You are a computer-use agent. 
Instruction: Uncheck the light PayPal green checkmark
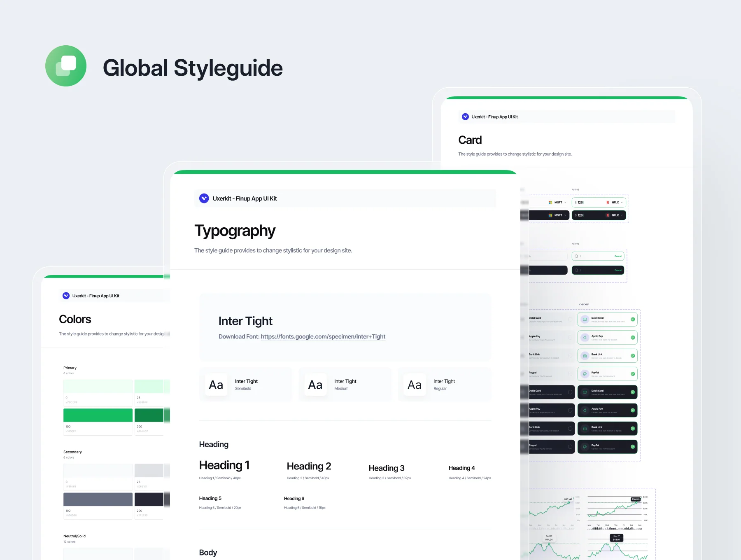633,374
